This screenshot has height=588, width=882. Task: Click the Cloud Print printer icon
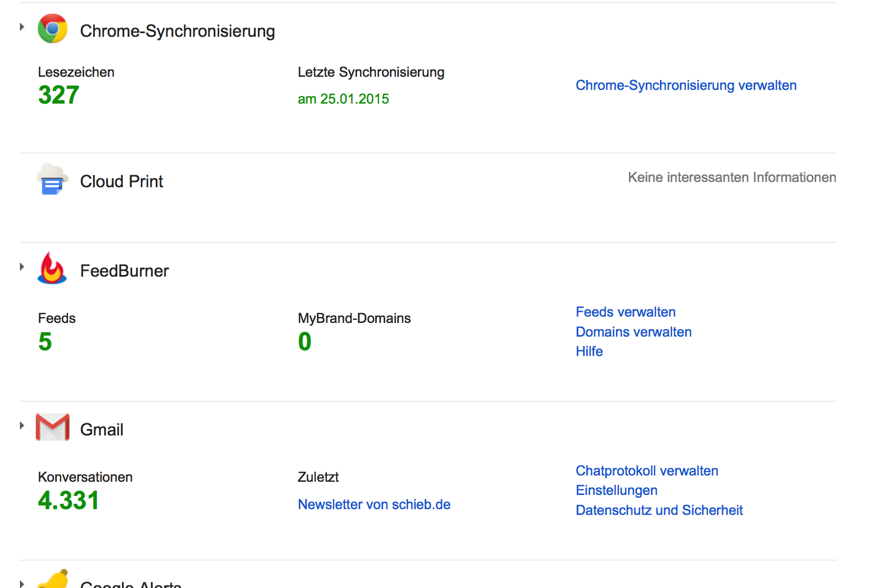click(52, 179)
